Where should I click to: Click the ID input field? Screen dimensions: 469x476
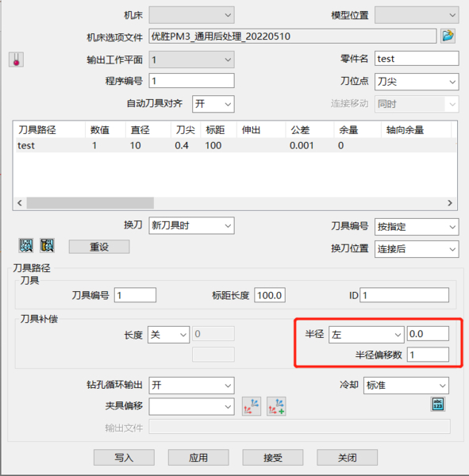pyautogui.click(x=404, y=295)
